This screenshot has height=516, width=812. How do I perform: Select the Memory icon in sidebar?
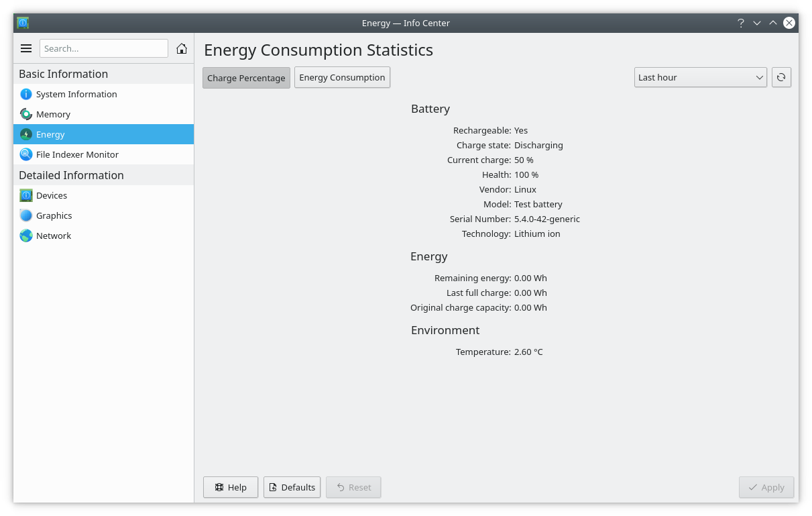point(26,114)
